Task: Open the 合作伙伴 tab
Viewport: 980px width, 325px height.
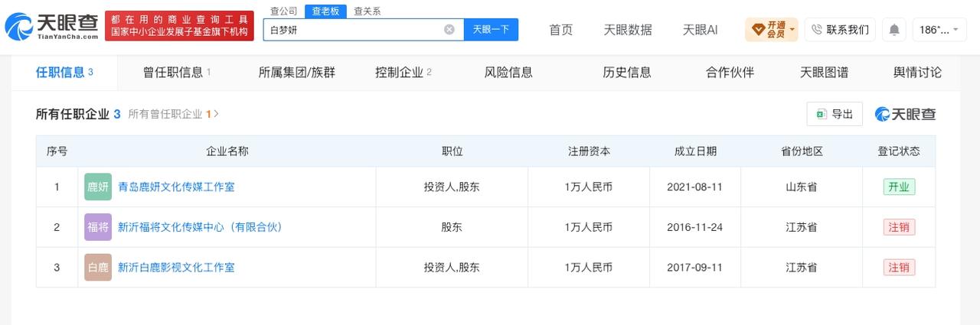Action: [730, 73]
